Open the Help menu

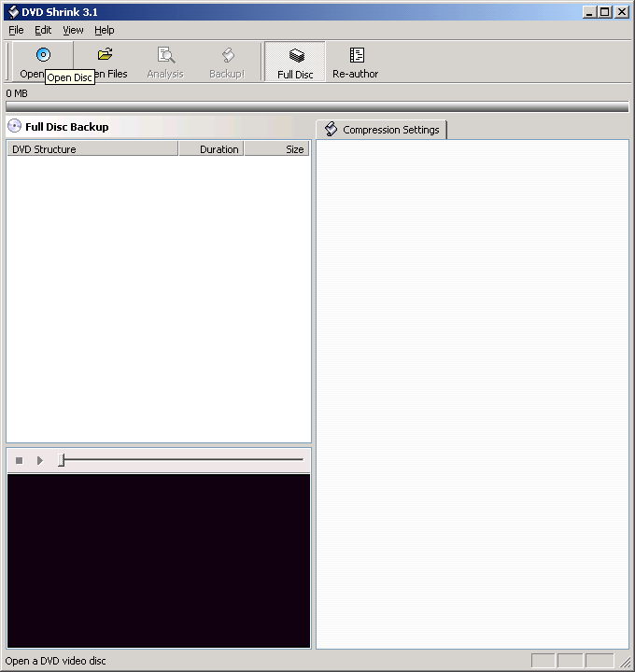pyautogui.click(x=104, y=30)
